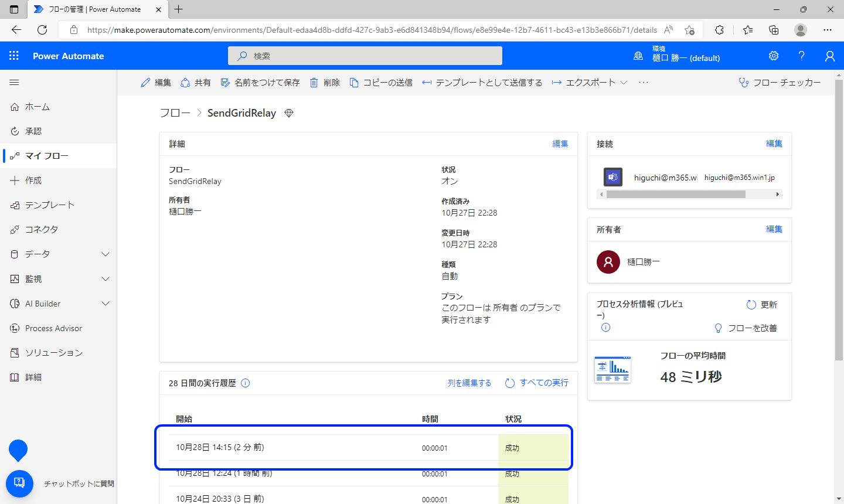The height and width of the screenshot is (504, 844).
Task: Open run from 10月28日 14:15
Action: (x=369, y=448)
